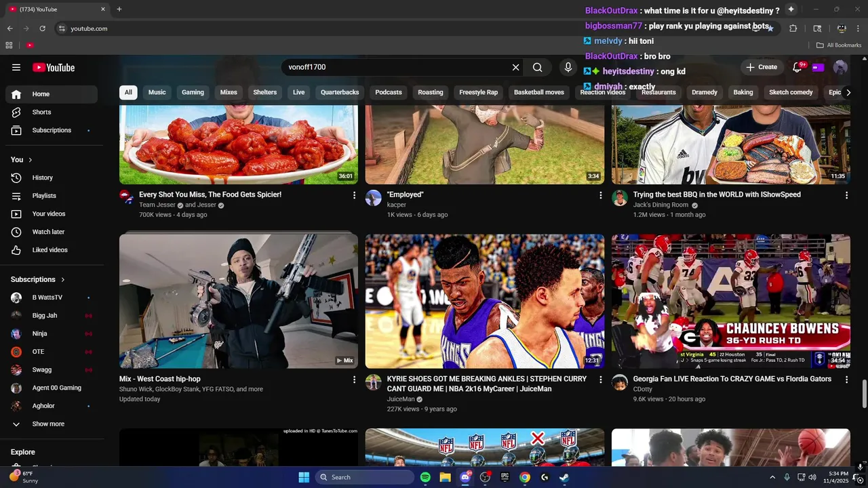The height and width of the screenshot is (488, 868).
Task: Open Team Jesser channel link
Action: click(157, 205)
